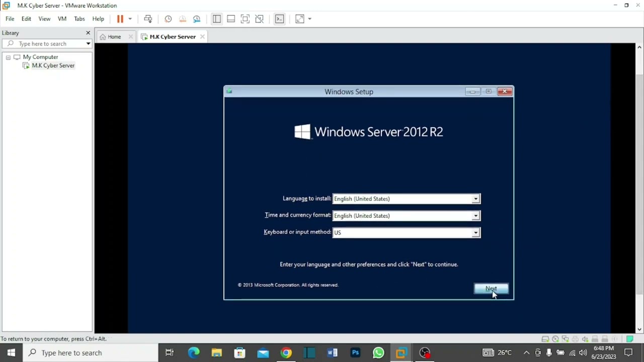Close the Library panel
Viewport: 644px width, 362px height.
pyautogui.click(x=88, y=33)
